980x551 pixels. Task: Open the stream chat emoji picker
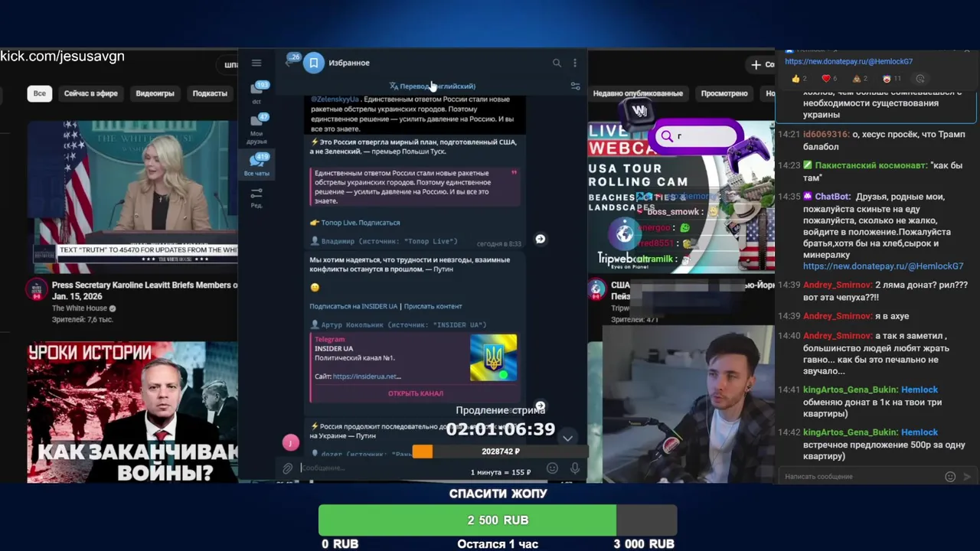950,477
